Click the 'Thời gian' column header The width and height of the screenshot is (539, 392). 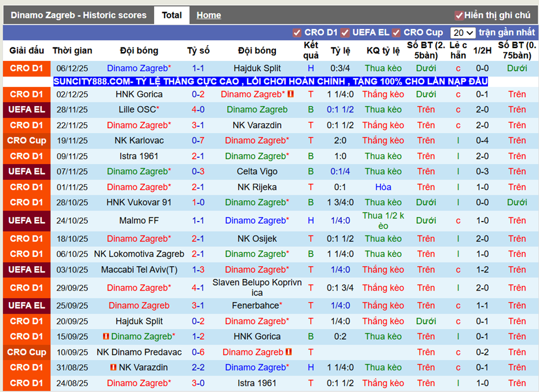pos(72,50)
